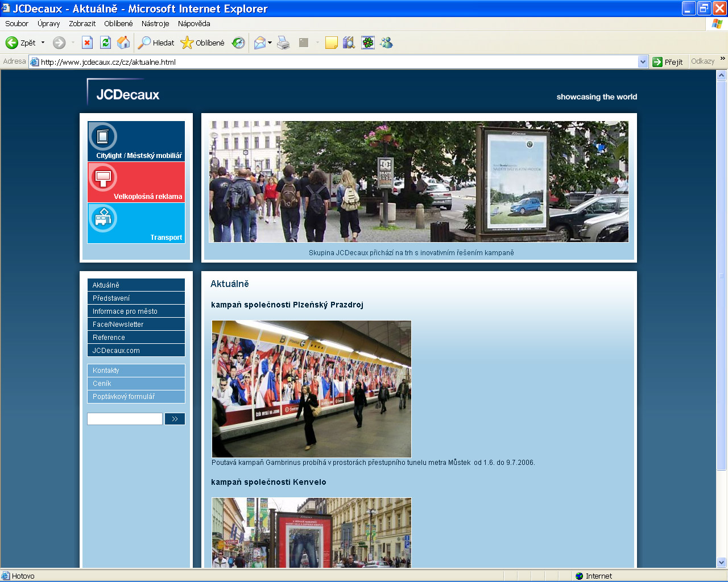728x582 pixels.
Task: Open the History clock icon
Action: 238,43
